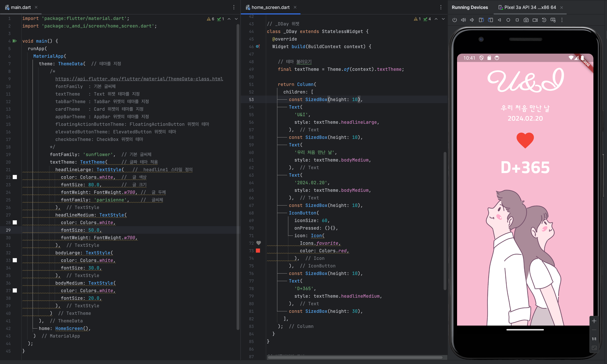Viewport: 607px width, 364px height.
Task: Click red color swatch on line 73 gutter
Action: click(258, 251)
